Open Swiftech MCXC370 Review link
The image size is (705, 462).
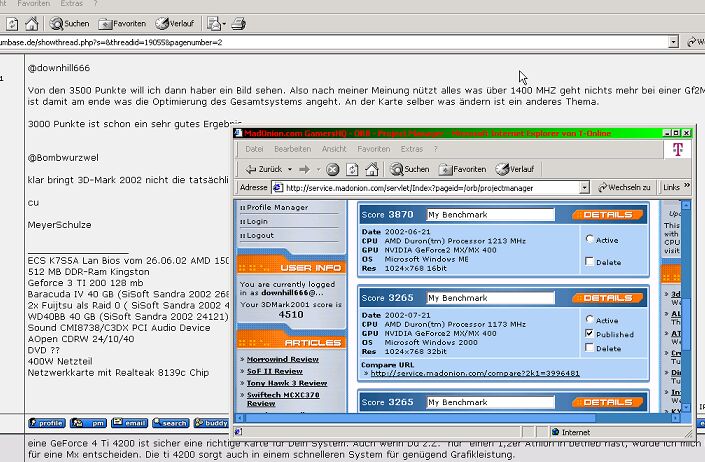pos(283,399)
